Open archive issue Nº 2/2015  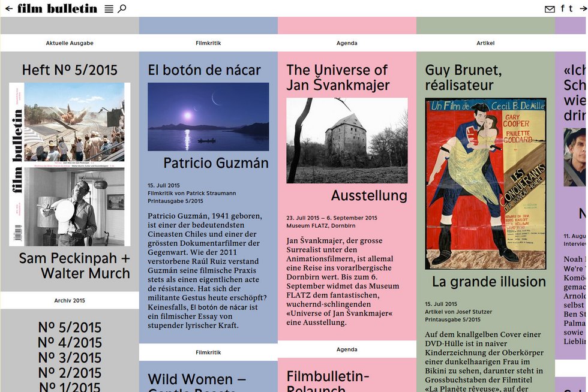coord(70,372)
